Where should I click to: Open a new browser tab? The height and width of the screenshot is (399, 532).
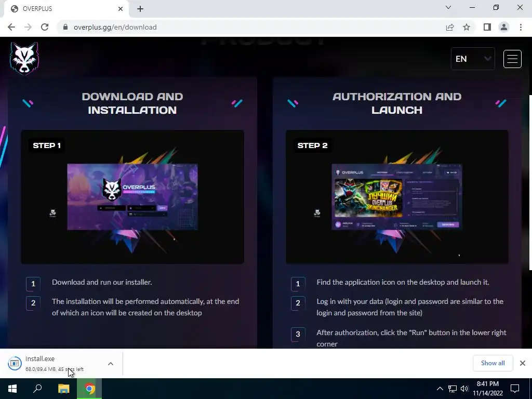tap(140, 9)
